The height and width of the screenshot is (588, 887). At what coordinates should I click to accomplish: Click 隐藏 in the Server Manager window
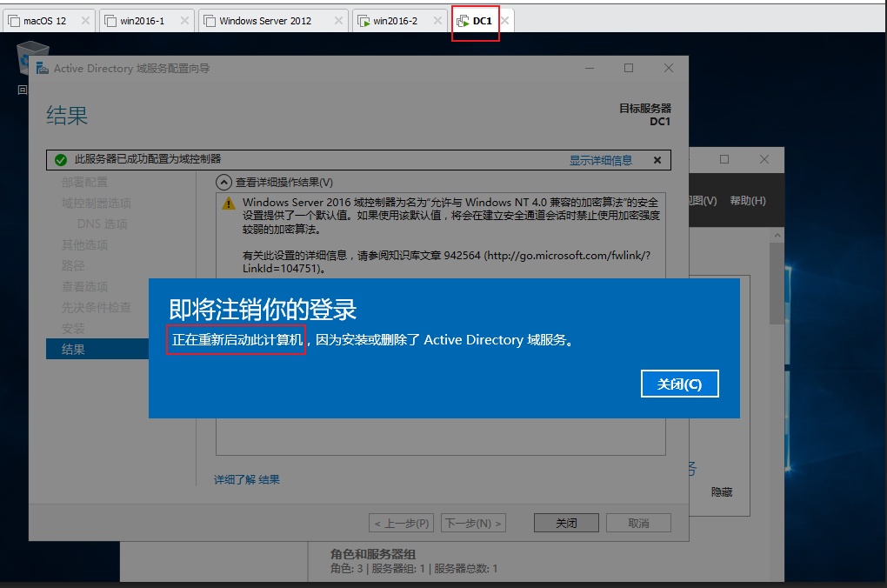pos(721,491)
